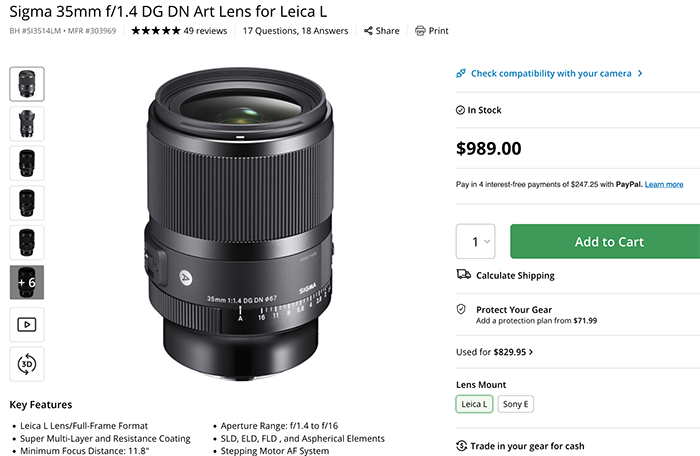Select the second lens thumbnail image
The width and height of the screenshot is (700, 456).
pyautogui.click(x=27, y=123)
